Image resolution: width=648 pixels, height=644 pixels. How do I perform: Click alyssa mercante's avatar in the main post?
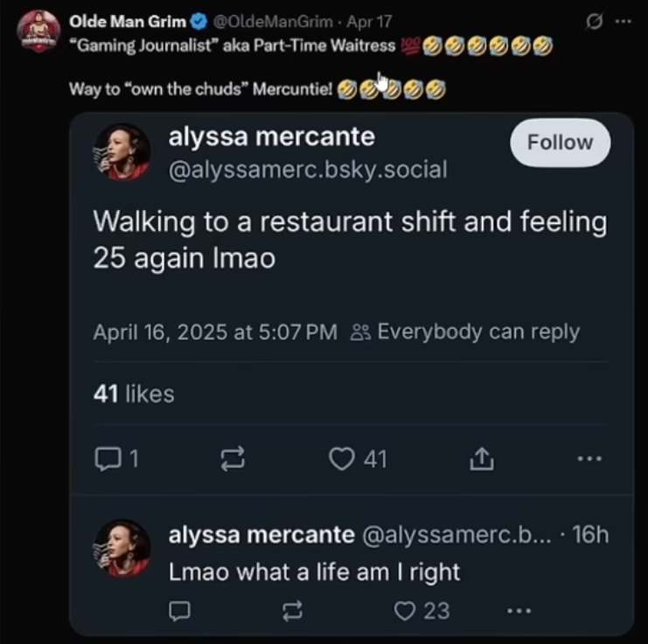tap(122, 151)
